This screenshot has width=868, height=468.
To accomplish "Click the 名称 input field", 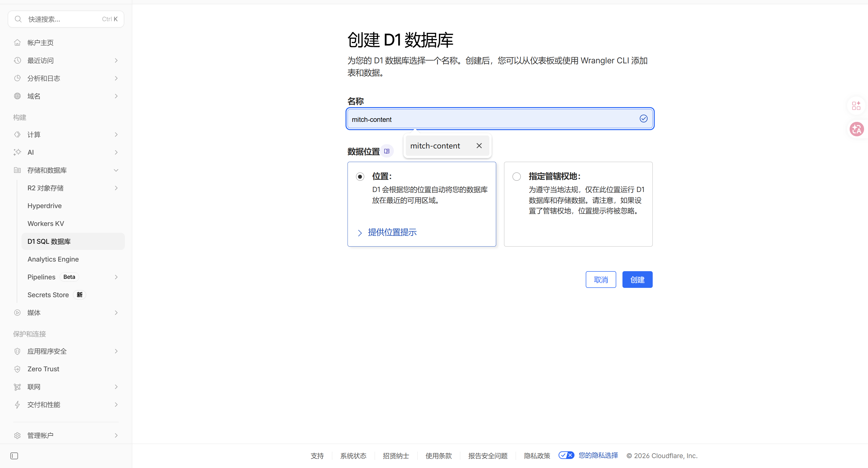I will pos(500,119).
